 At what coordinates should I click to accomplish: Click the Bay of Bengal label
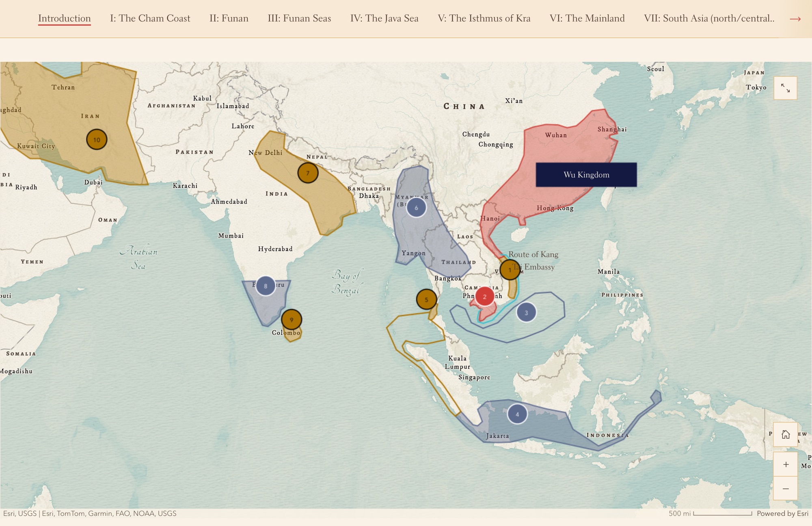point(347,282)
